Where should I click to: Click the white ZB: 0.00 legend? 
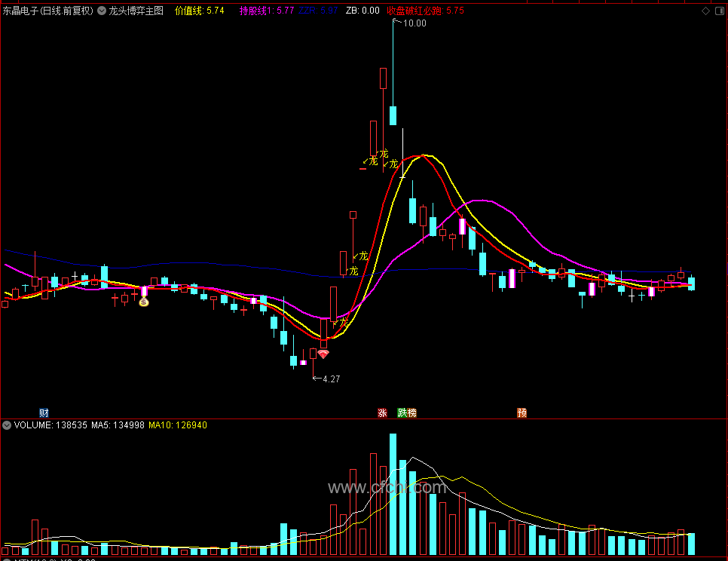(x=362, y=11)
